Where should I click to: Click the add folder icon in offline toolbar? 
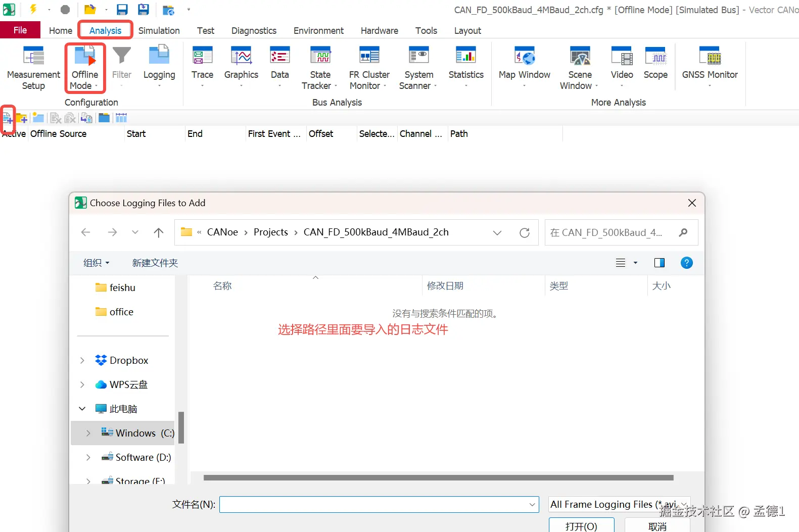tap(22, 119)
